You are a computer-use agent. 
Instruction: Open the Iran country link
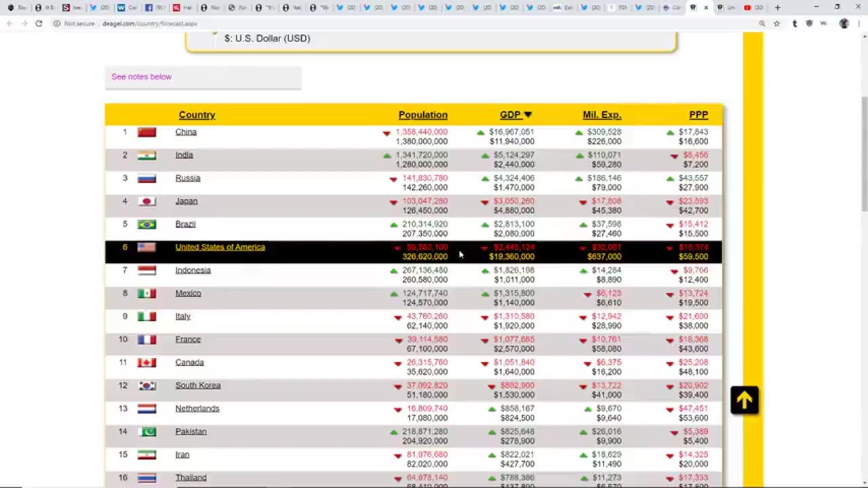[x=182, y=455]
